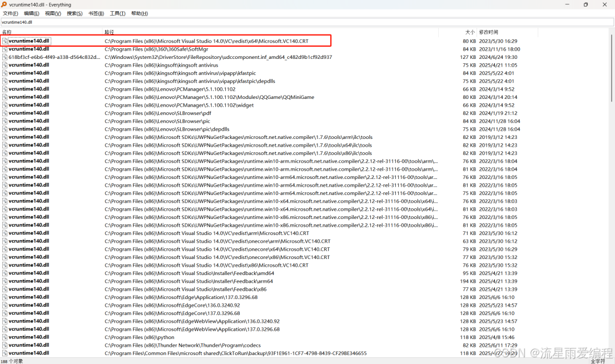Open the 工具(T) menu
The image size is (615, 364).
[x=118, y=13]
